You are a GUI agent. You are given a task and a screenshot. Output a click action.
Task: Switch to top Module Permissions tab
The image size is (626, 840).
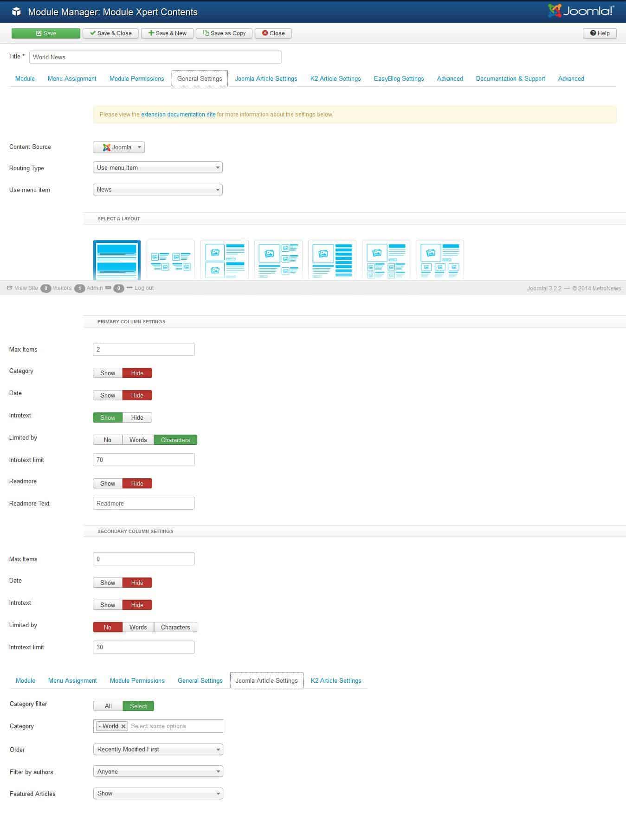coord(137,78)
